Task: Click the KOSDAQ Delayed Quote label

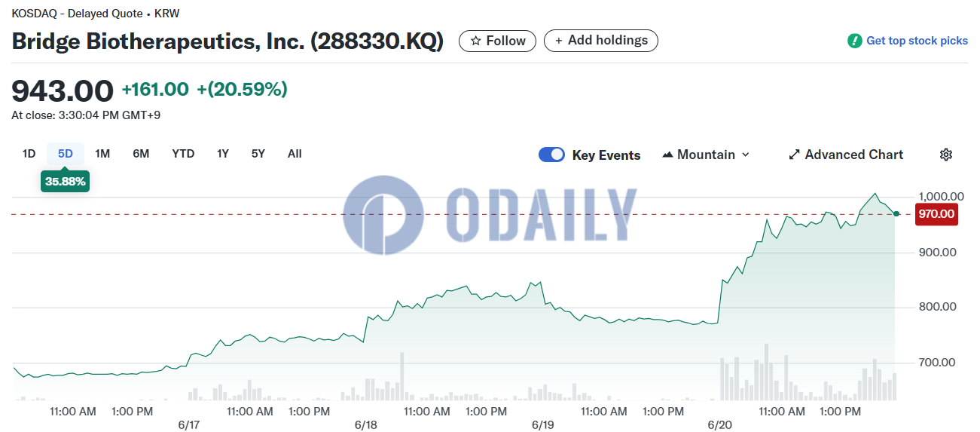Action: point(96,14)
